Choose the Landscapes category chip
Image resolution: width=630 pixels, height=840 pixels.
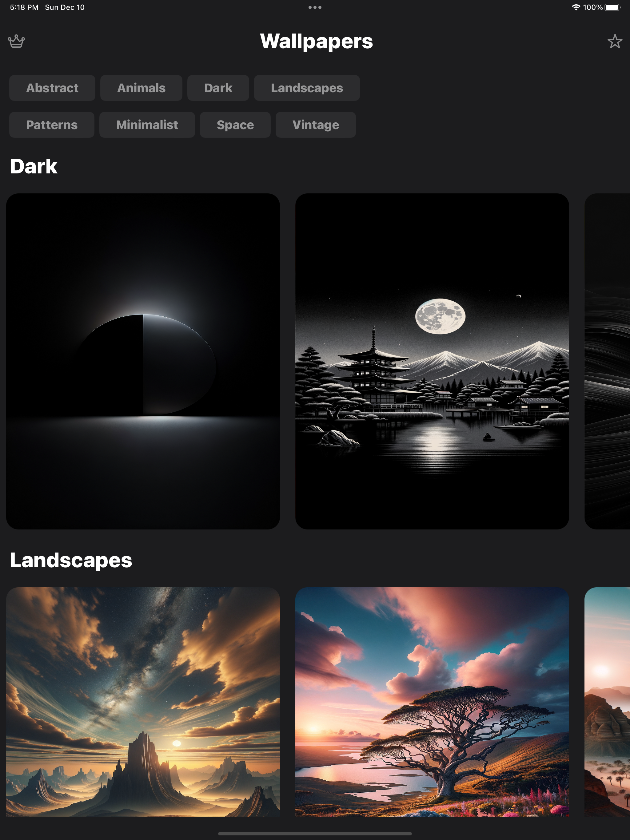tap(307, 88)
